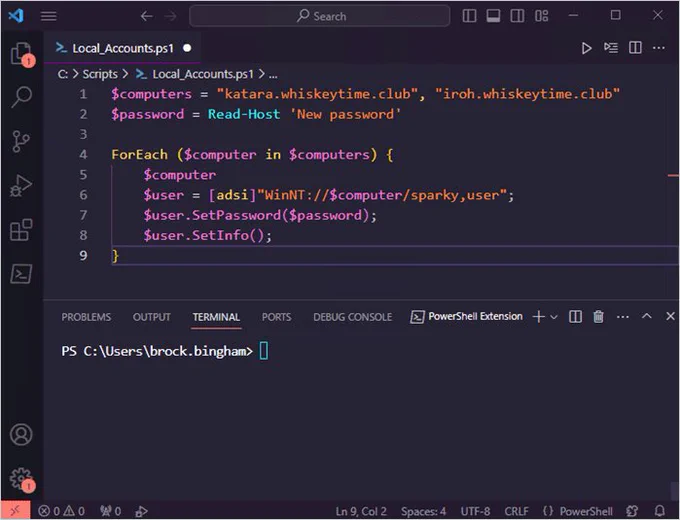Kill terminal with trash icon
The width and height of the screenshot is (680, 520).
[598, 317]
